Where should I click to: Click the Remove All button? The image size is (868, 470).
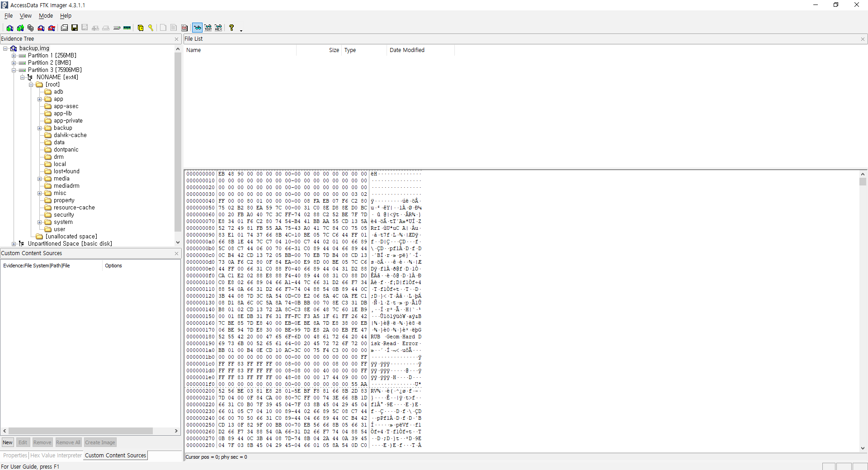tap(68, 442)
